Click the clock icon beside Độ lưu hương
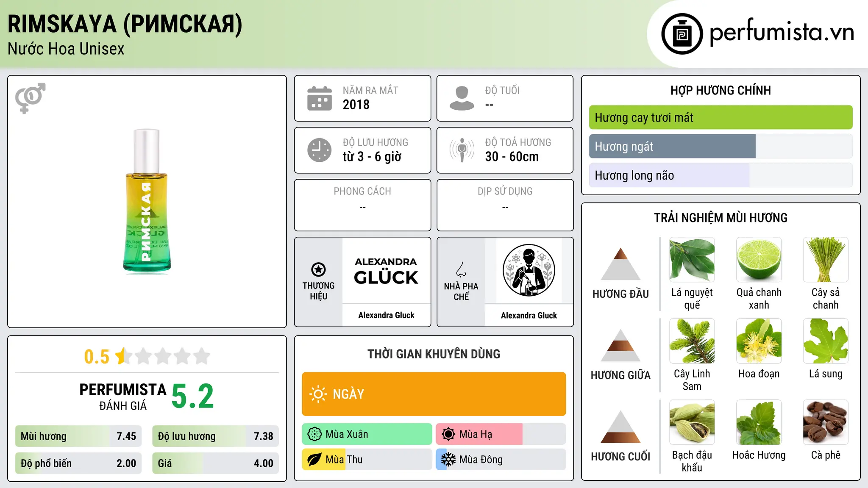868x488 pixels. click(320, 150)
